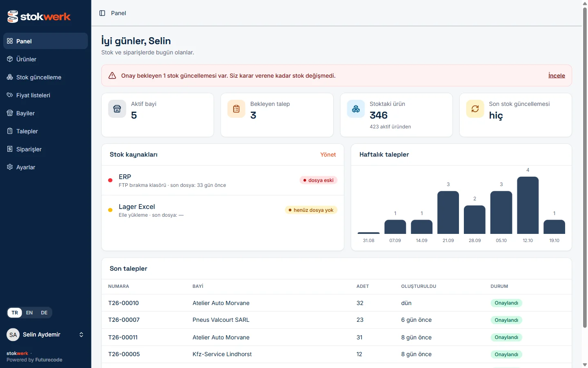Click Yönet in Stok kaynakları
588x368 pixels.
tap(328, 155)
